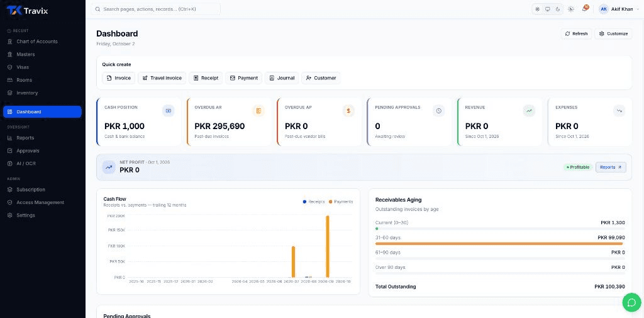Click the Over 90 days row label
The image size is (644, 318).
(x=390, y=268)
